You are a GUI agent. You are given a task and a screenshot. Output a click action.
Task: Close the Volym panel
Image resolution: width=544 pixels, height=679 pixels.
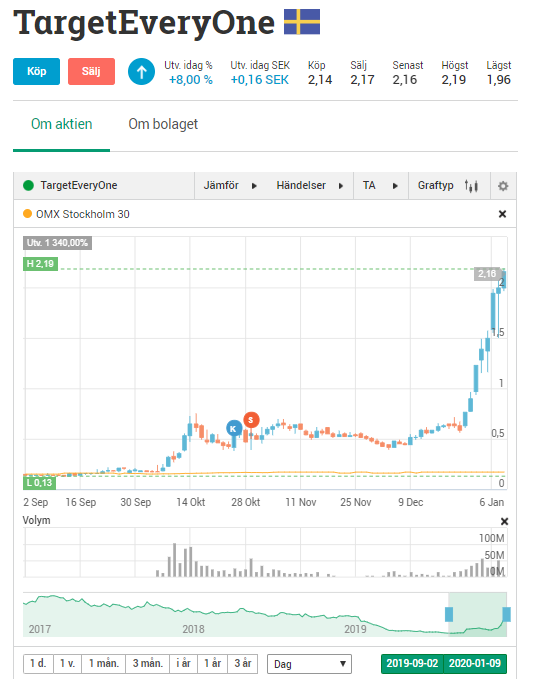coord(504,521)
